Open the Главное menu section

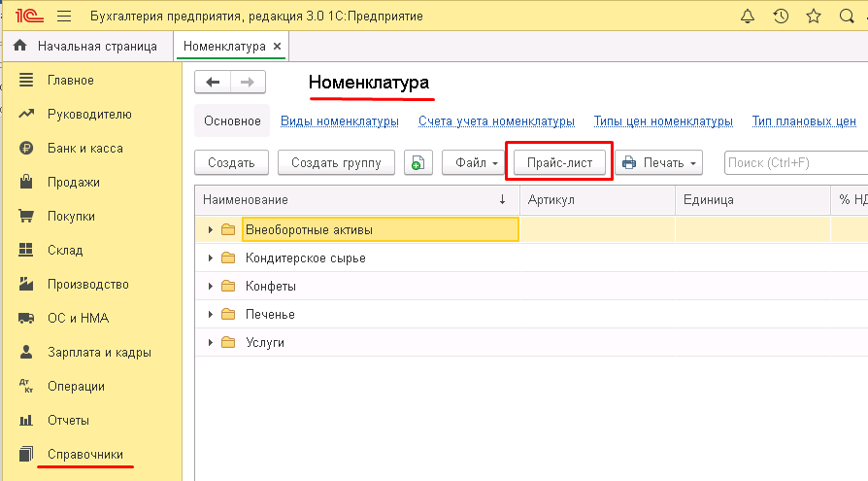(x=70, y=81)
